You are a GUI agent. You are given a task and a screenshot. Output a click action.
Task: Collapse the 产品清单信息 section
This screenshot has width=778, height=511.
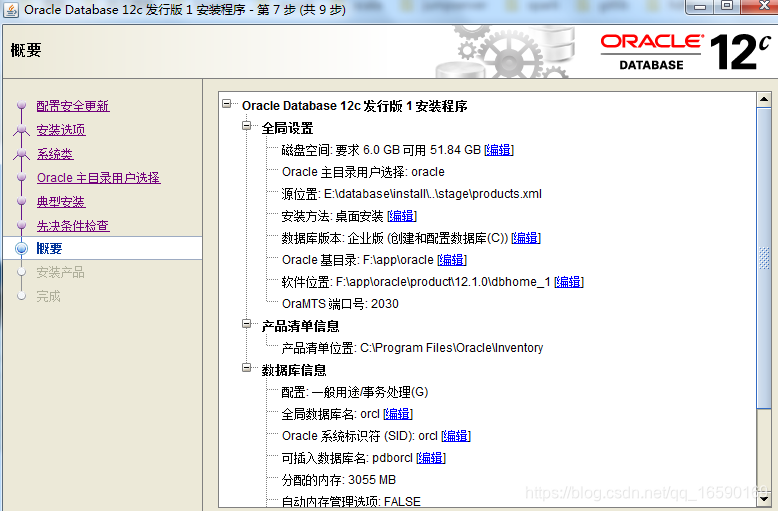click(x=247, y=324)
